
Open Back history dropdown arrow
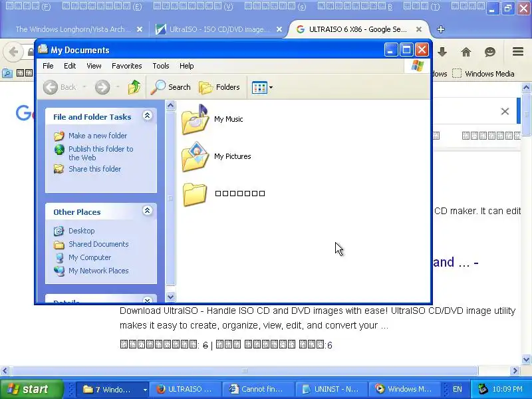84,87
